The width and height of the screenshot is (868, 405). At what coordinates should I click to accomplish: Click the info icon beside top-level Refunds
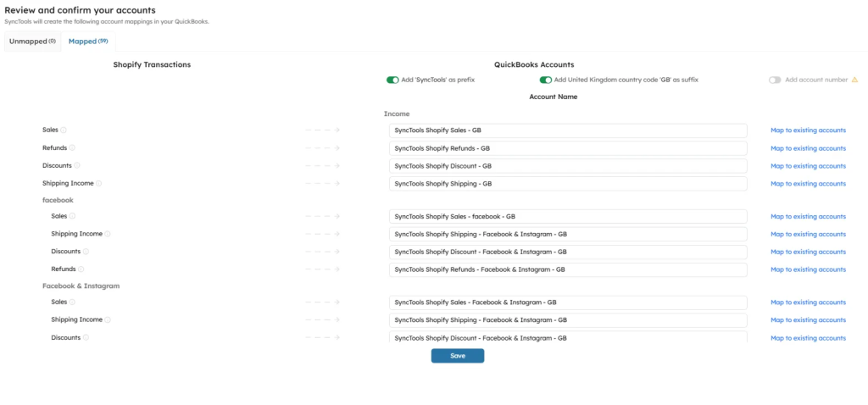(71, 148)
